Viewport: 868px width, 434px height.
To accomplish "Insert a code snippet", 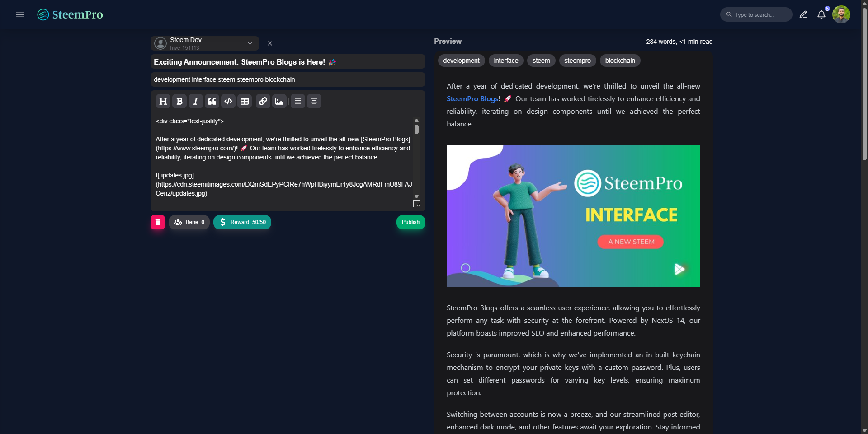I will coord(228,101).
